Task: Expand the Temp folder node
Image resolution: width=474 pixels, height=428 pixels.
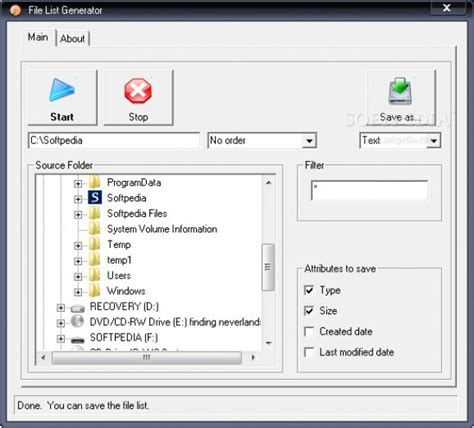Action: [78, 246]
